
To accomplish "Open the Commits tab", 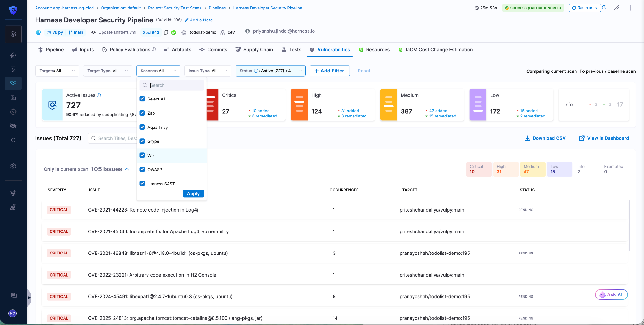I will 213,50.
